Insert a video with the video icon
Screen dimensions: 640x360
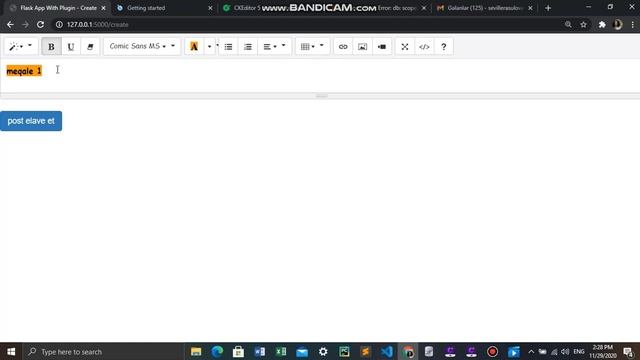[x=382, y=47]
